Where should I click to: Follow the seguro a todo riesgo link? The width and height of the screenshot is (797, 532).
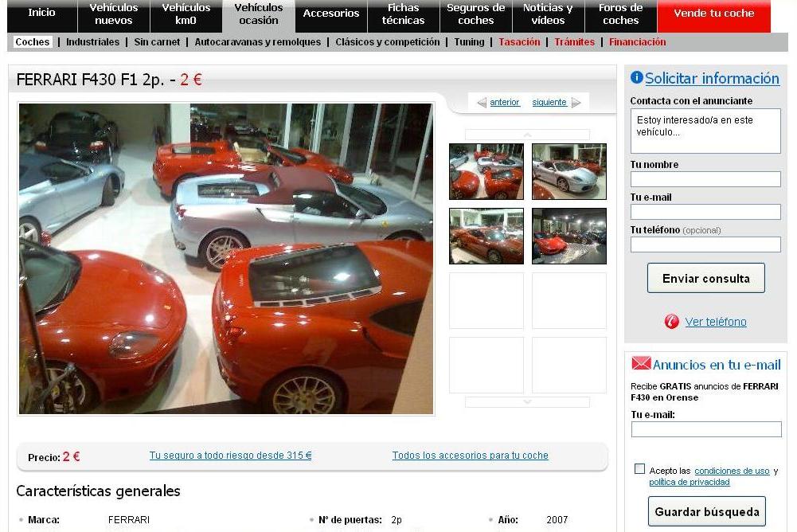click(230, 456)
